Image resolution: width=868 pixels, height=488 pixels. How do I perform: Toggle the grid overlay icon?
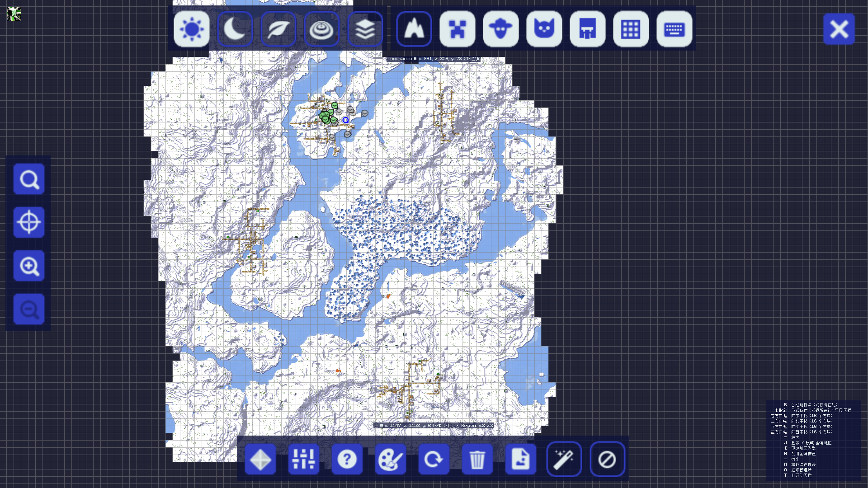click(631, 29)
